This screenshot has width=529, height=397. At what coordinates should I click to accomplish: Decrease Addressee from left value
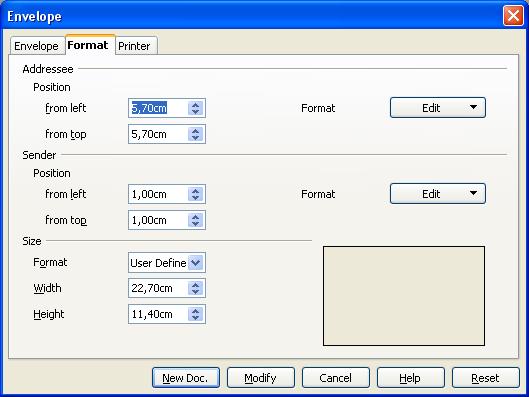point(196,112)
